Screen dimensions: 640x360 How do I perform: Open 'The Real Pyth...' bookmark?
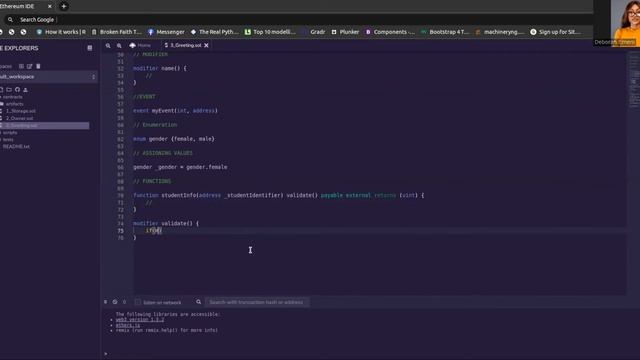point(214,32)
